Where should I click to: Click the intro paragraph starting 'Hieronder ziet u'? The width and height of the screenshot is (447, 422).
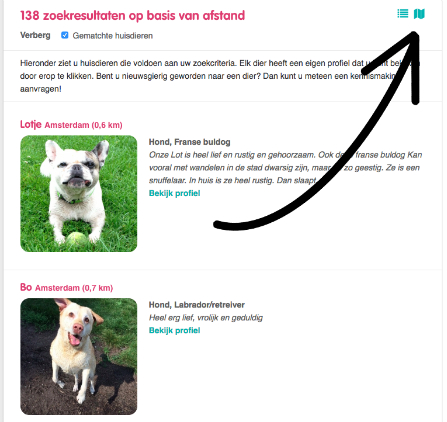coord(220,76)
